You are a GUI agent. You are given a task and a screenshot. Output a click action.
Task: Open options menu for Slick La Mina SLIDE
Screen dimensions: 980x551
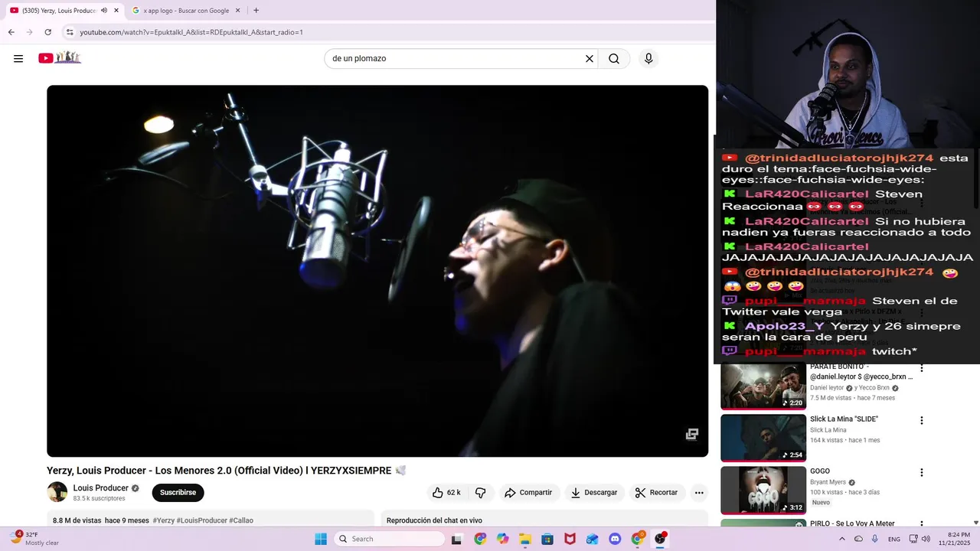point(922,420)
